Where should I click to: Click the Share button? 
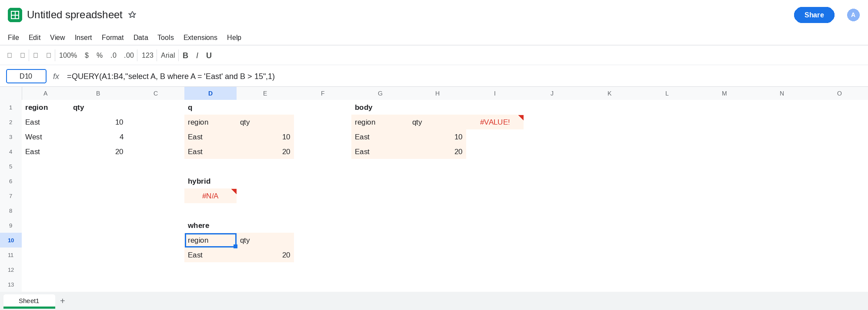point(814,15)
